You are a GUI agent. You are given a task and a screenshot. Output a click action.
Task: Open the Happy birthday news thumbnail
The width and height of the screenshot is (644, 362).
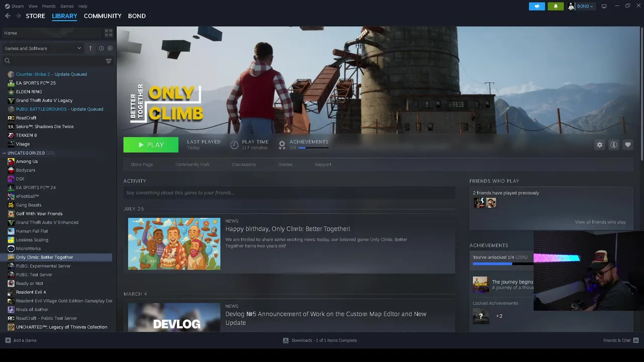pos(174,244)
